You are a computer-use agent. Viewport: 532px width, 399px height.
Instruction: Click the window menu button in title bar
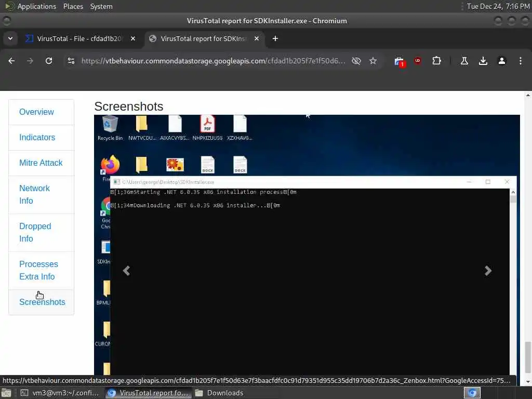click(6, 21)
